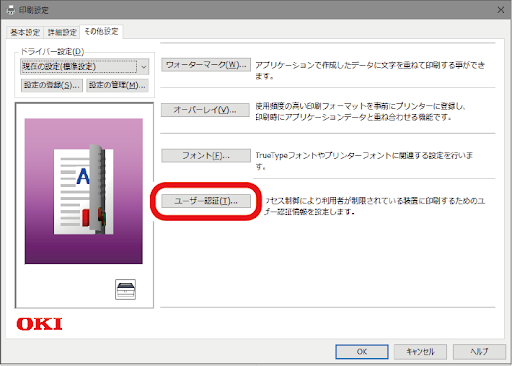Close the 印刷設定 dialog window

click(x=501, y=10)
